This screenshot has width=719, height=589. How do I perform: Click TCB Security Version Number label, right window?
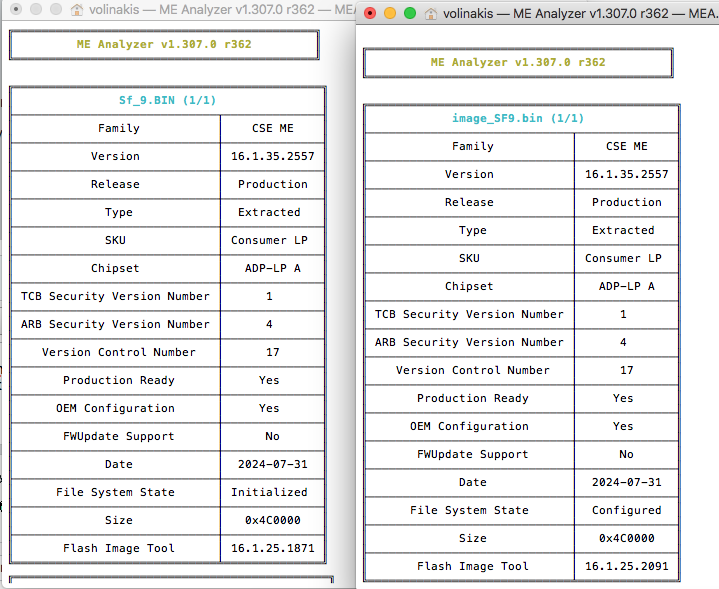(x=469, y=314)
